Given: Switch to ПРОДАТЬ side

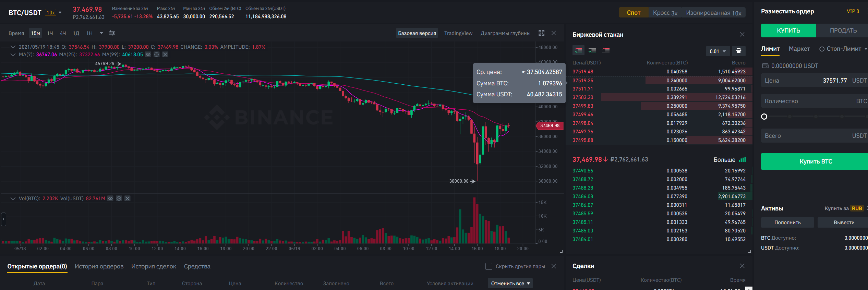Looking at the screenshot, I should pos(843,31).
